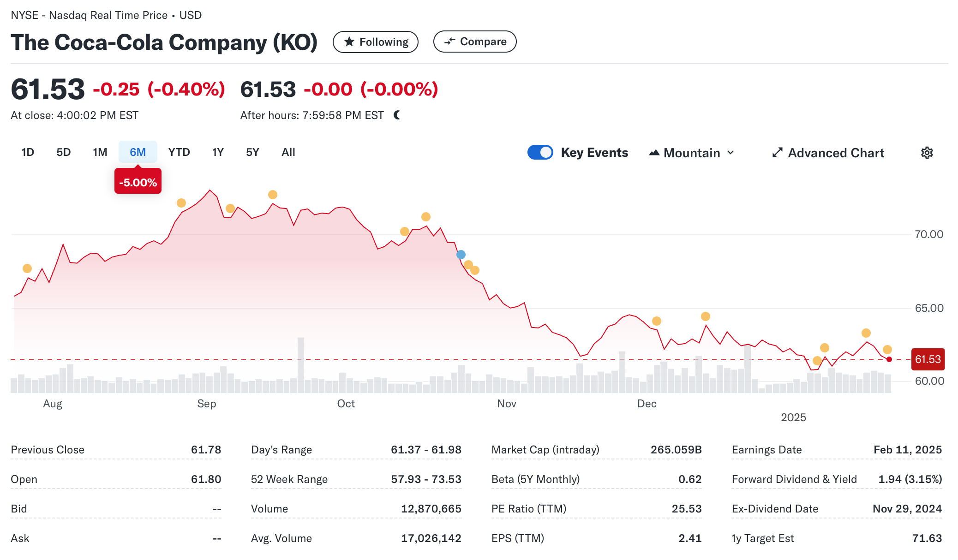This screenshot has width=958, height=560.
Task: Select the 5Y time range
Action: [x=252, y=152]
